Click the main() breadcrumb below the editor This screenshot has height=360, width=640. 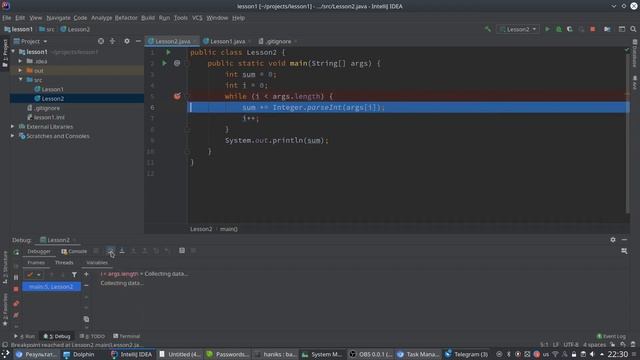(229, 229)
